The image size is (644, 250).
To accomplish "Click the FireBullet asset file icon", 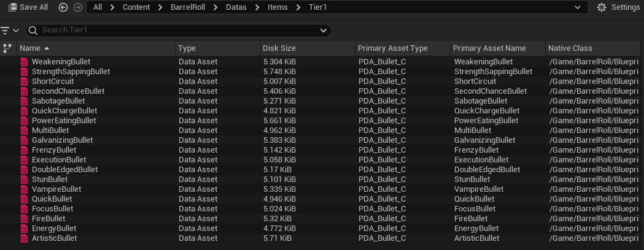I will coord(25,219).
